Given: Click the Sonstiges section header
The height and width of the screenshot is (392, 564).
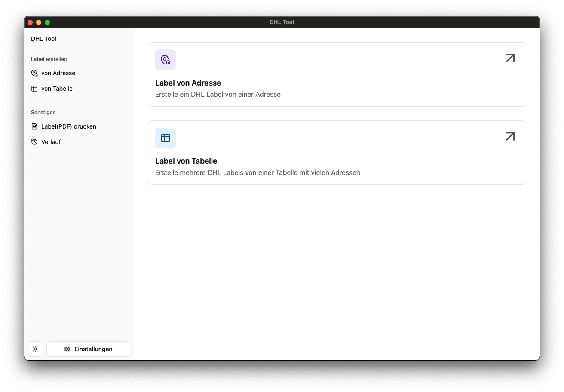Looking at the screenshot, I should click(x=43, y=113).
